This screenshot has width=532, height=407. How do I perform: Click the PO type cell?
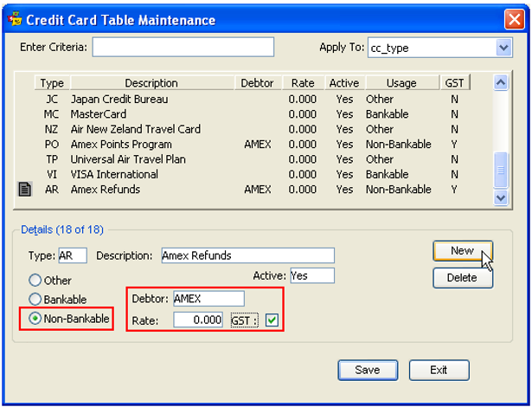[x=52, y=145]
